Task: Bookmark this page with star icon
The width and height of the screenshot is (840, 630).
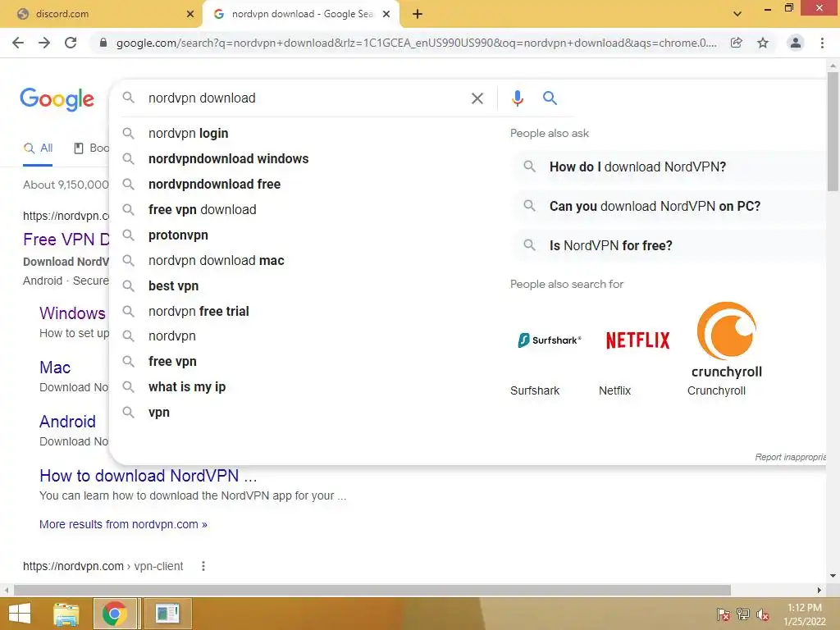Action: pos(763,43)
